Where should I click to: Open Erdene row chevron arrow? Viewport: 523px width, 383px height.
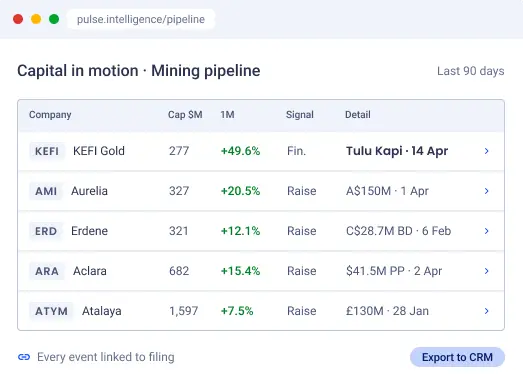tap(486, 231)
